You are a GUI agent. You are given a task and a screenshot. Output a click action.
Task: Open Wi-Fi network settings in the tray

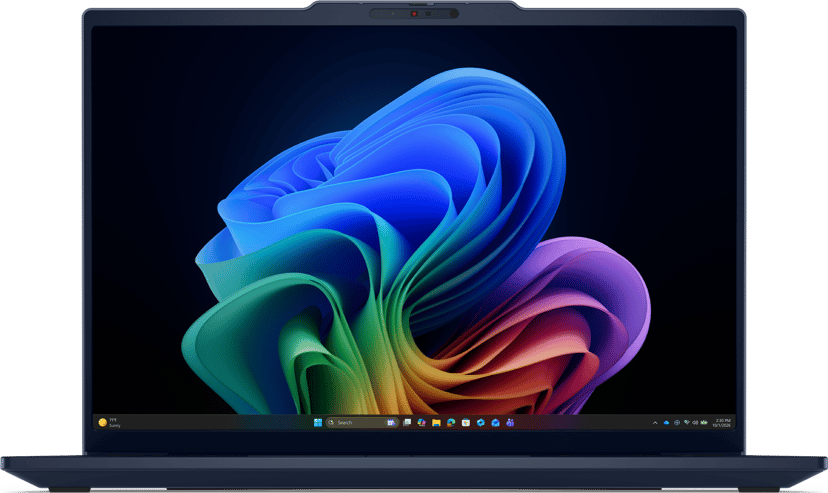coord(686,422)
